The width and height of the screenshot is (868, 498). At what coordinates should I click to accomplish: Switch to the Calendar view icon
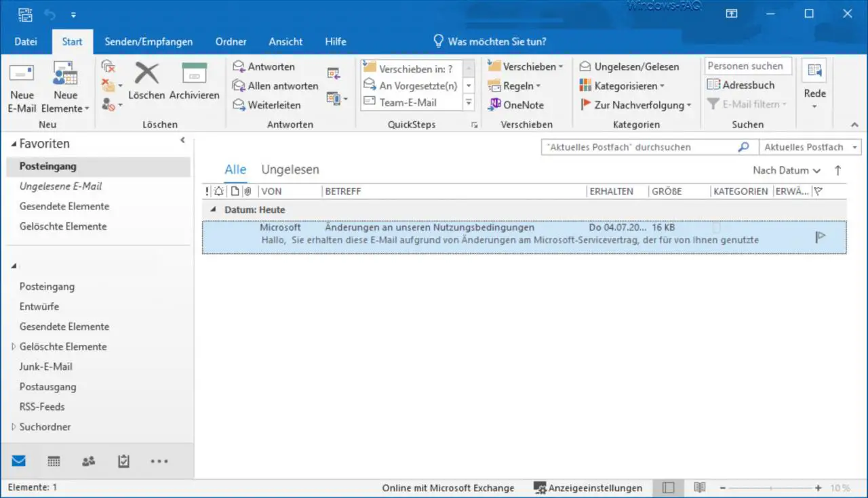coord(54,461)
